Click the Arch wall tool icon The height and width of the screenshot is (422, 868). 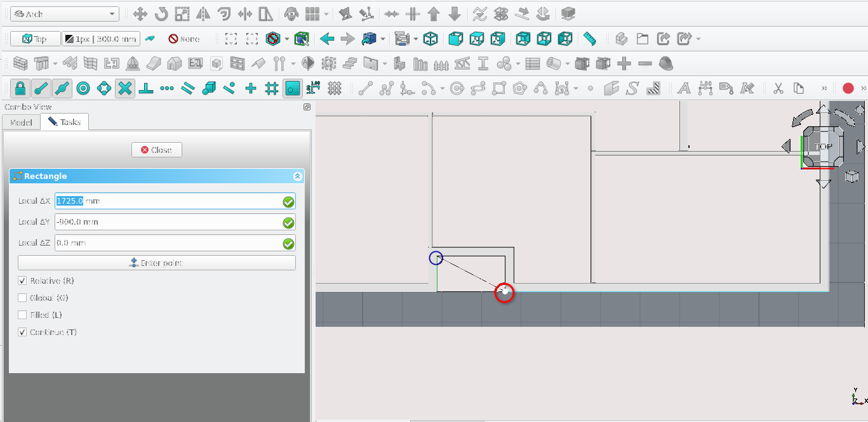[x=20, y=63]
